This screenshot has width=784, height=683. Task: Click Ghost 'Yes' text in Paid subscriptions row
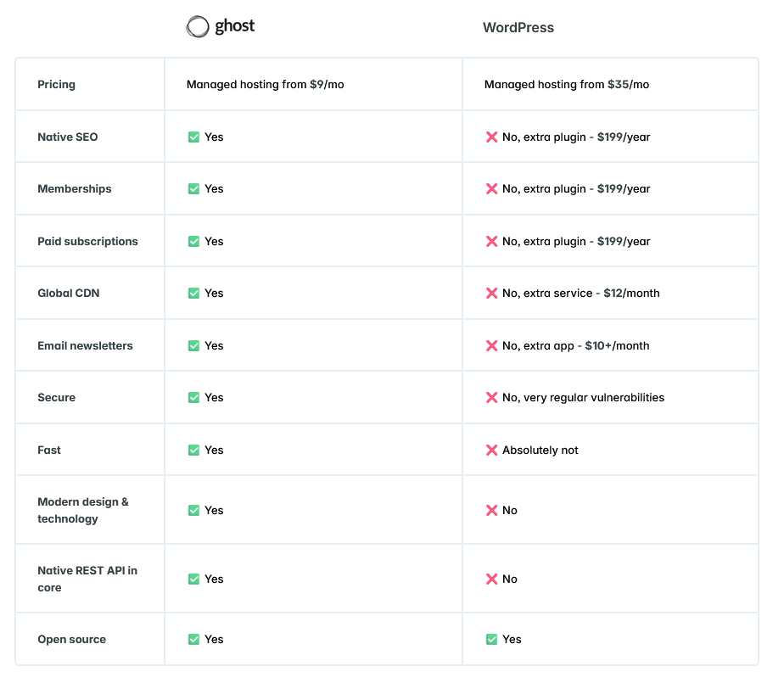214,242
